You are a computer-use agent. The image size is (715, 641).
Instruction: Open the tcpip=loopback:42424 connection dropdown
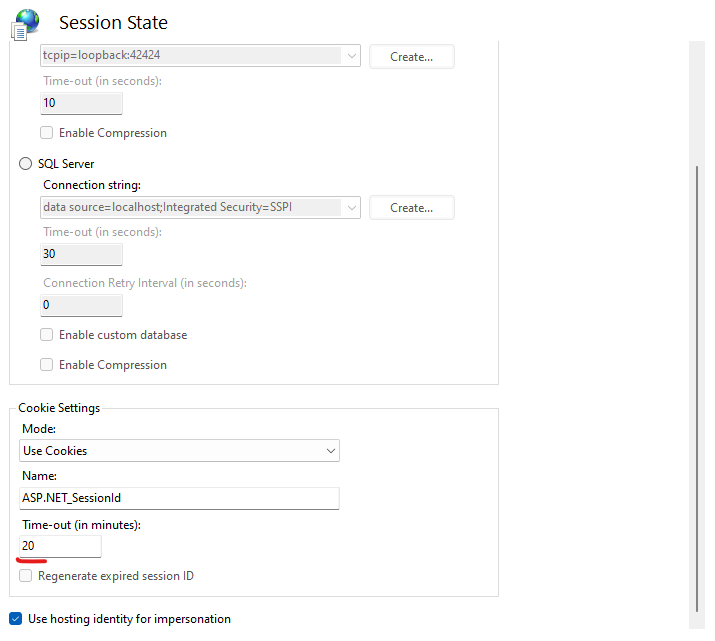click(x=352, y=56)
